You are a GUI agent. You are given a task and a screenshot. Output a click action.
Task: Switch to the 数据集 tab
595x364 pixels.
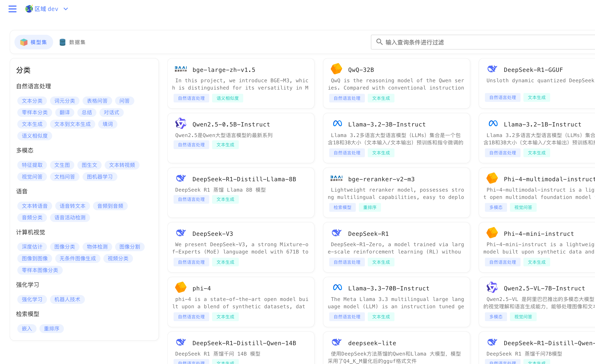point(72,42)
